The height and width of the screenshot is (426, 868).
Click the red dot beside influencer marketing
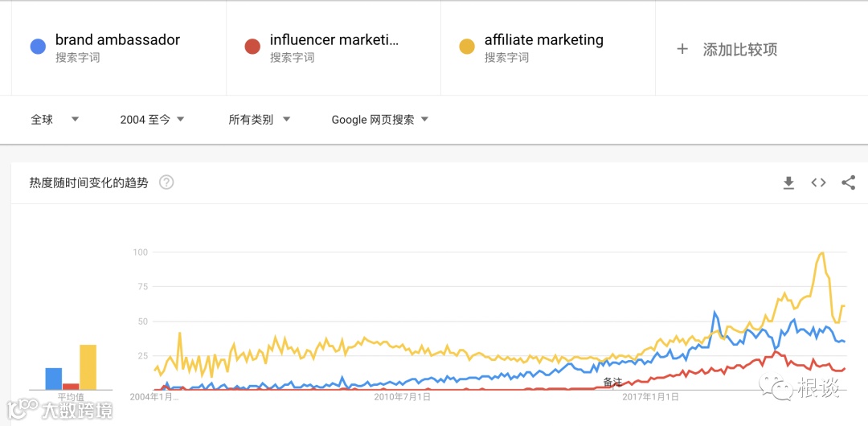[x=252, y=47]
